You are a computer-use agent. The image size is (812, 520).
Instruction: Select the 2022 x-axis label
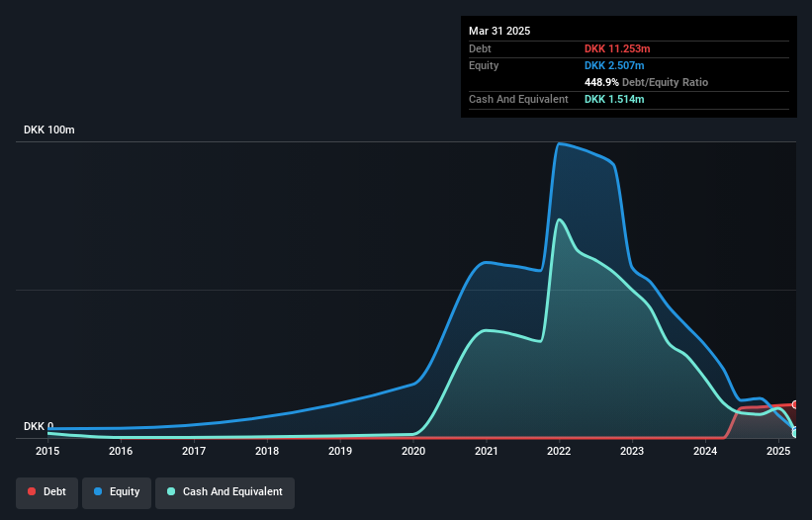point(559,451)
